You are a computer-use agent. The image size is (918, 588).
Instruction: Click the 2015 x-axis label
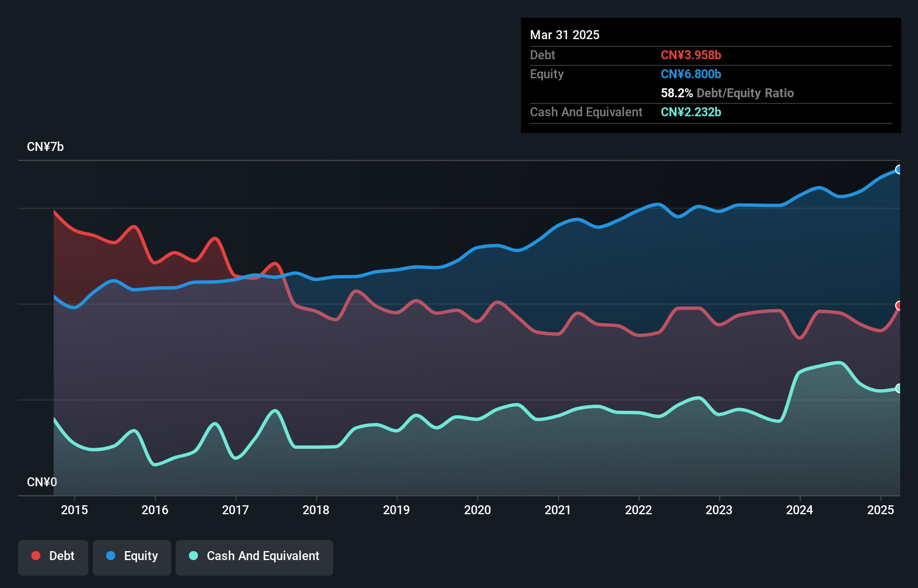click(x=74, y=510)
